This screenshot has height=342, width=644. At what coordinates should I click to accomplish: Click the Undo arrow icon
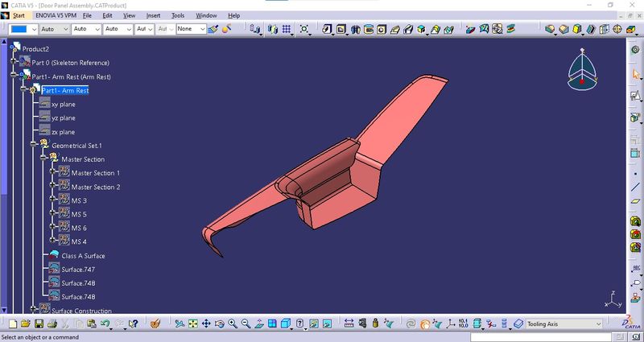[105, 324]
